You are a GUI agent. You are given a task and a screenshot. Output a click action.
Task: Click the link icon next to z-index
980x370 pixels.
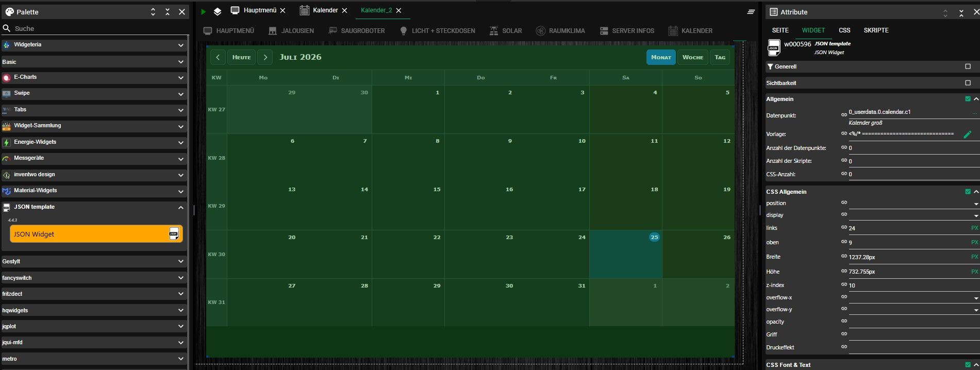tap(844, 284)
